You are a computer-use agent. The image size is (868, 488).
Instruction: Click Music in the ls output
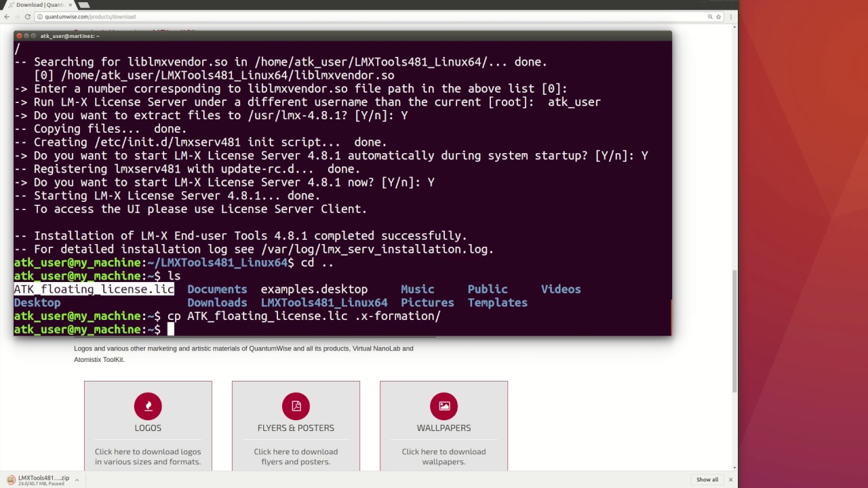point(417,289)
